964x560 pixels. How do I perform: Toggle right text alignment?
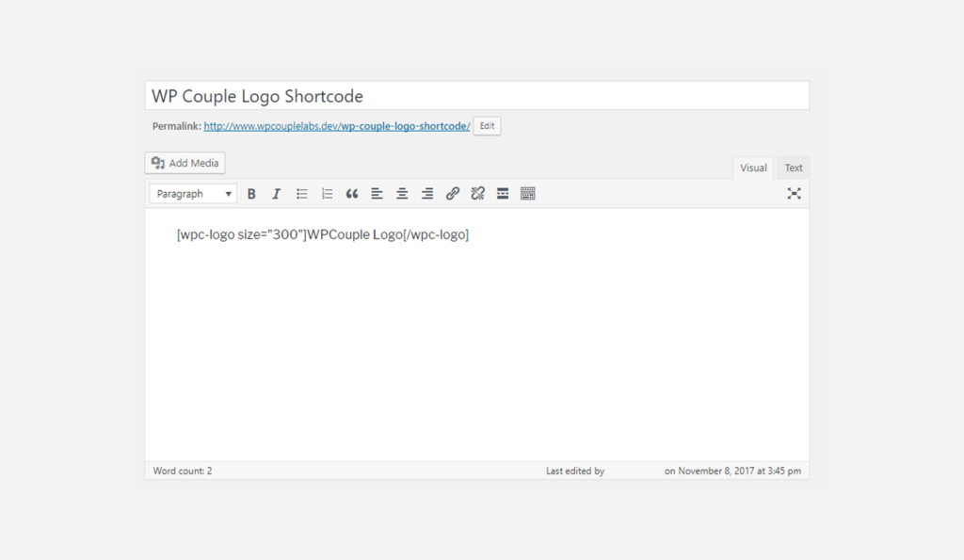pos(426,193)
